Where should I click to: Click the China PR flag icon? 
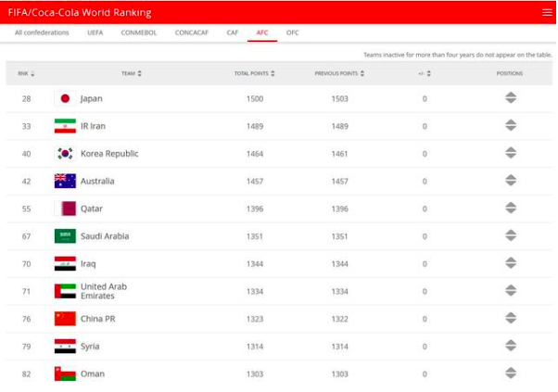point(65,319)
